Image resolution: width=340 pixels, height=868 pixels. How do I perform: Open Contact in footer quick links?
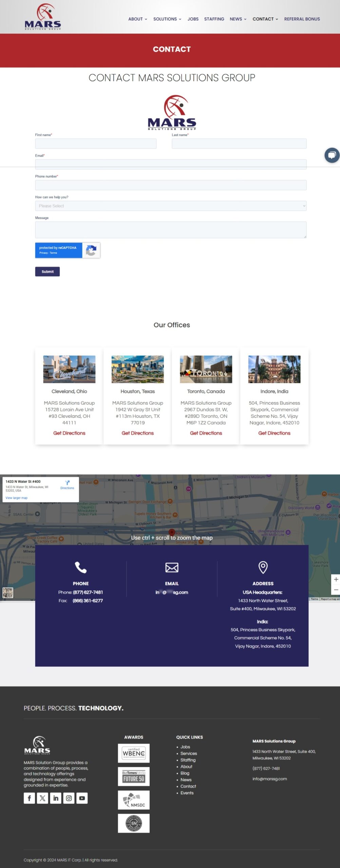click(188, 786)
